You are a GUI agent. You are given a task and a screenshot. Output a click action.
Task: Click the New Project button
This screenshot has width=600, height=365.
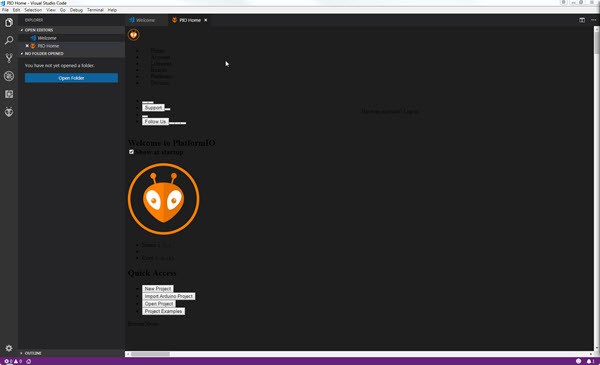tap(158, 288)
